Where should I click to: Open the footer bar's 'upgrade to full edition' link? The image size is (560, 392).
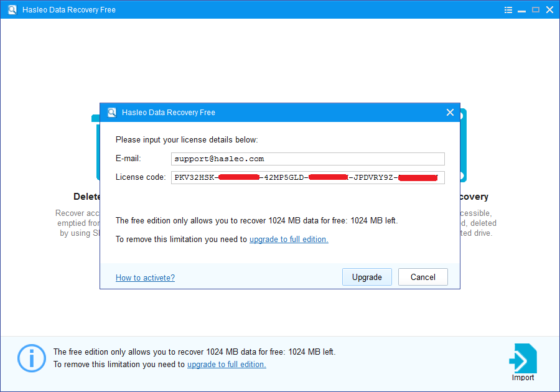(226, 365)
